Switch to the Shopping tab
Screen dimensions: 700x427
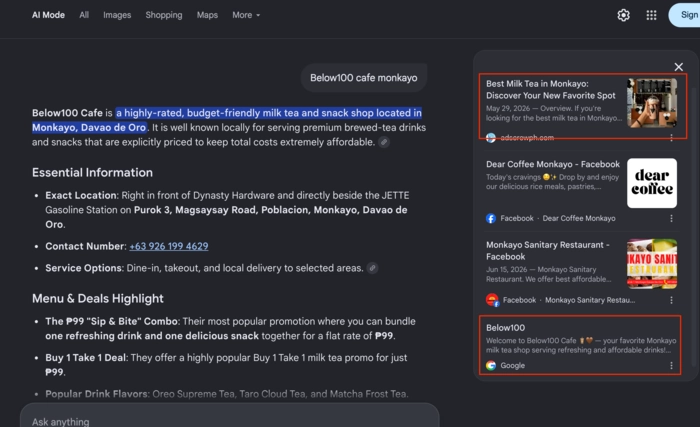[x=164, y=15]
